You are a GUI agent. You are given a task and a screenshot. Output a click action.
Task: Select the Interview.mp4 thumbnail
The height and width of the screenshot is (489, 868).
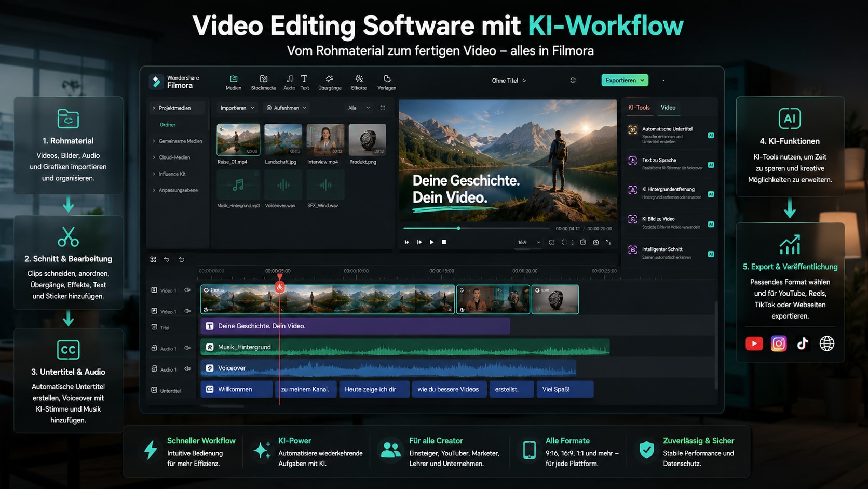click(325, 139)
